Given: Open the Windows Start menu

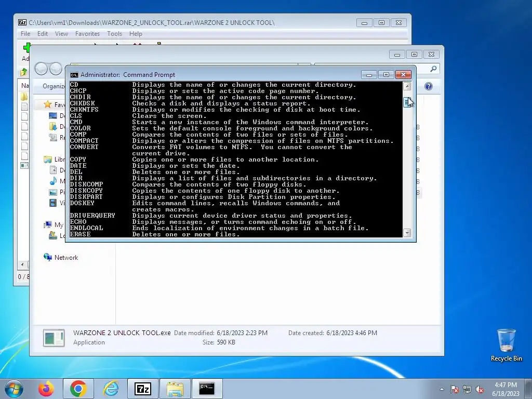Looking at the screenshot, I should [x=14, y=389].
